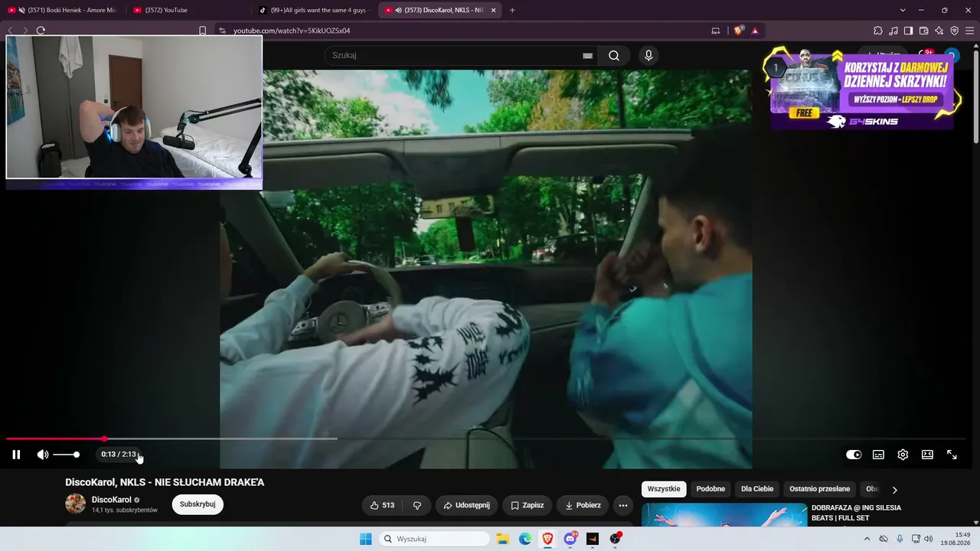Click the taskbar Wyszukaj search box
980x551 pixels.
pos(435,539)
